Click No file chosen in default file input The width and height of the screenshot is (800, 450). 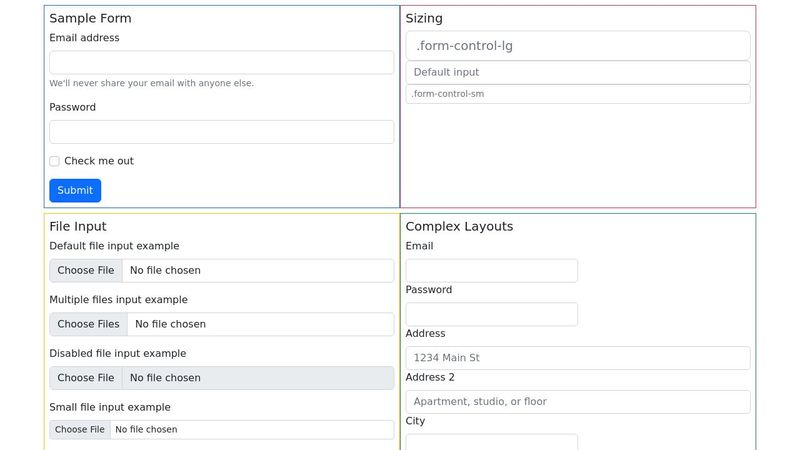point(165,270)
